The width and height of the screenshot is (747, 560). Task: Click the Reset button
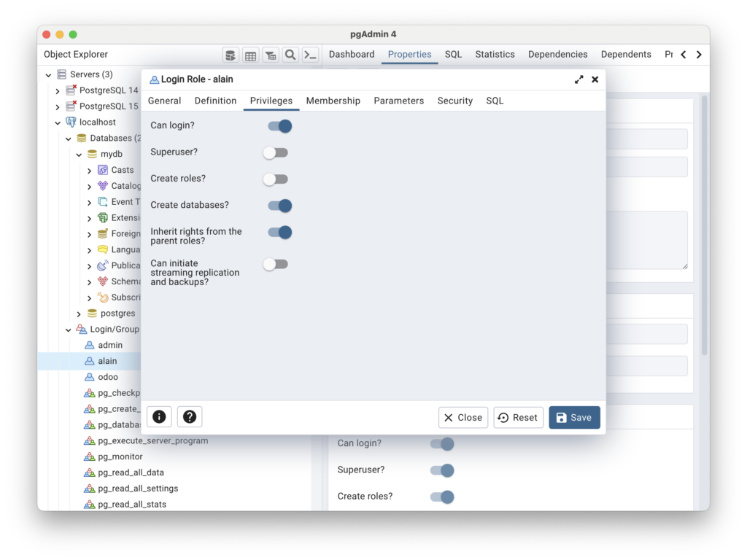(x=519, y=418)
